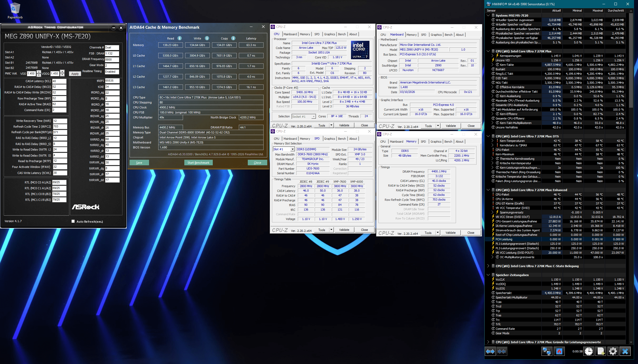Click info icon beside AIDA64 Copy column

pyautogui.click(x=233, y=38)
